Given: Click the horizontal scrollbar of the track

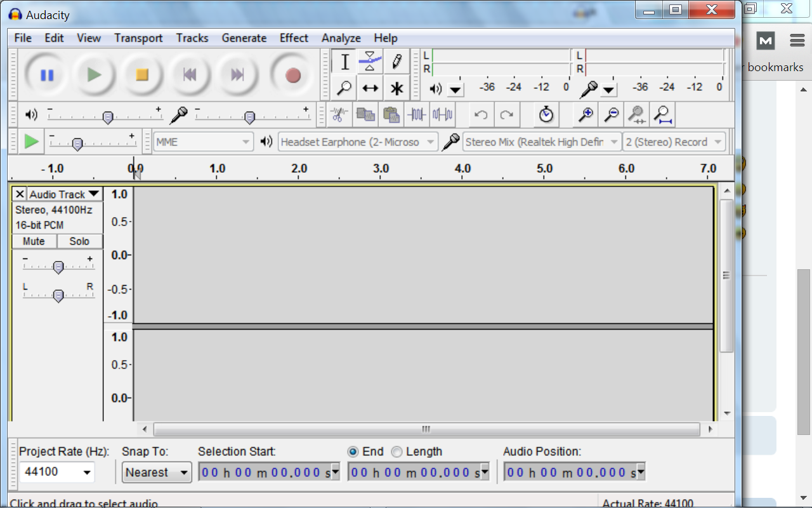Looking at the screenshot, I should click(426, 429).
